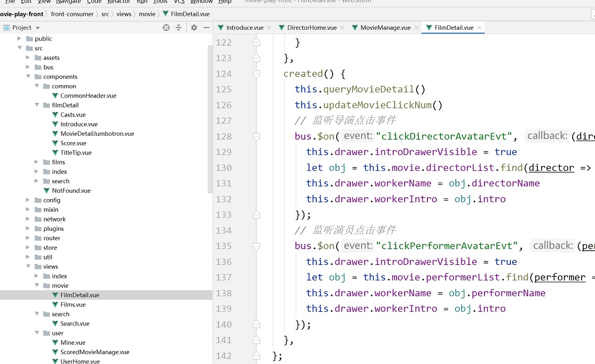This screenshot has height=364, width=595.
Task: Click the Locate/Select Opened File target icon
Action: 166,28
